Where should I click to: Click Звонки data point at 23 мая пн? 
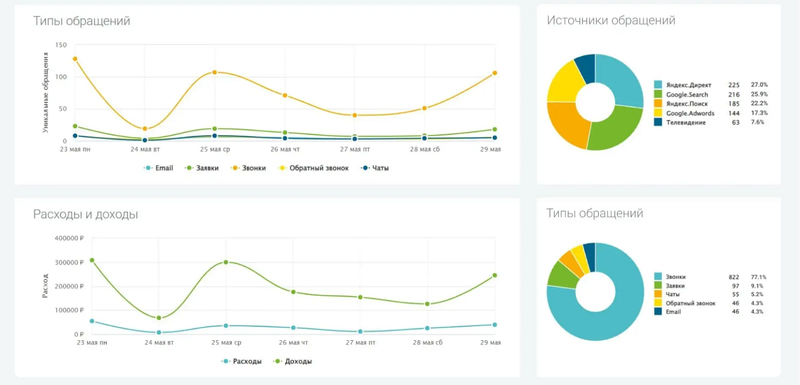pyautogui.click(x=75, y=59)
